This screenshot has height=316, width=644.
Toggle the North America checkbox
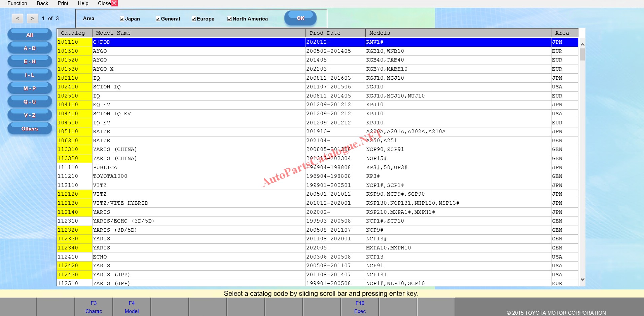pyautogui.click(x=229, y=19)
